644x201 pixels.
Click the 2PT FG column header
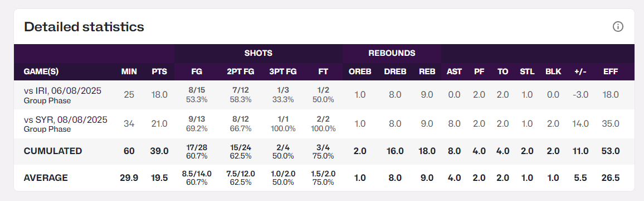pyautogui.click(x=240, y=71)
